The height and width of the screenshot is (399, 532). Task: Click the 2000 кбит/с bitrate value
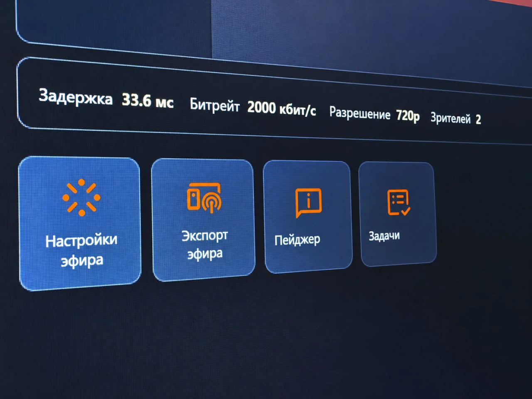[281, 109]
